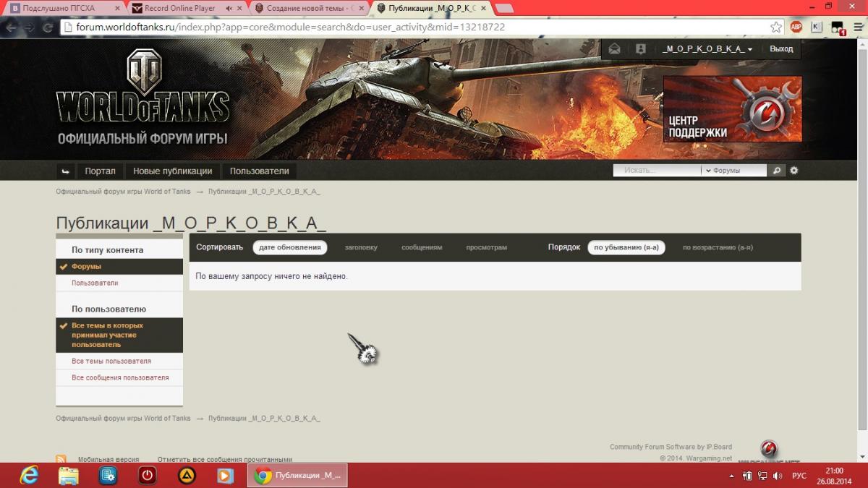Open the extension with red badge 1
Viewport: 868px width, 488px height.
coord(837,27)
